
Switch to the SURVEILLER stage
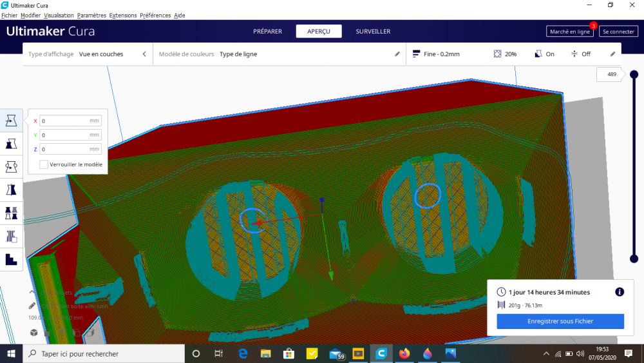click(373, 31)
